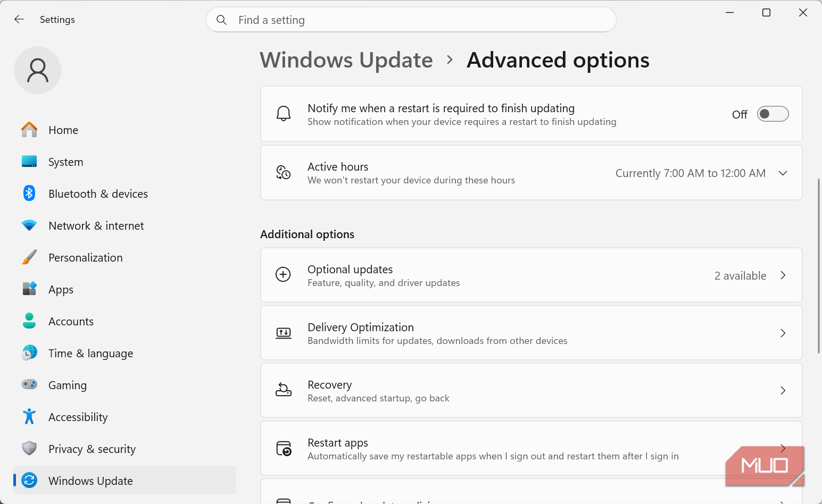Click 'Currently 7:00 AM to 12:00 AM' text
This screenshot has height=504, width=822.
point(691,173)
